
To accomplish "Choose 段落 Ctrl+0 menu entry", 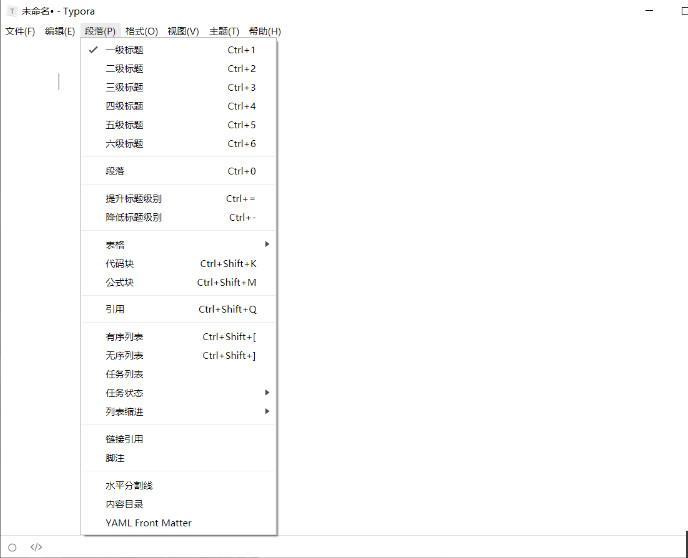I will [x=179, y=171].
